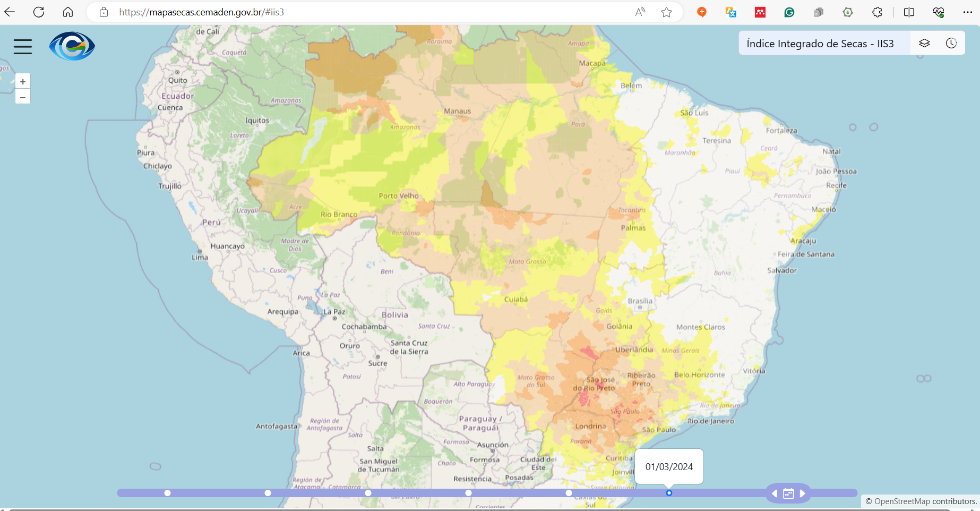The height and width of the screenshot is (511, 980).
Task: Open the clock history icon
Action: [951, 44]
